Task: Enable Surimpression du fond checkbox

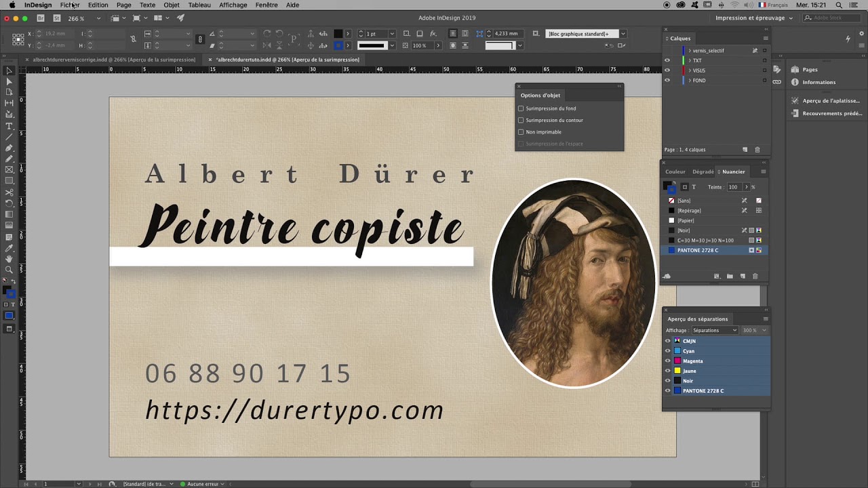Action: (x=521, y=108)
